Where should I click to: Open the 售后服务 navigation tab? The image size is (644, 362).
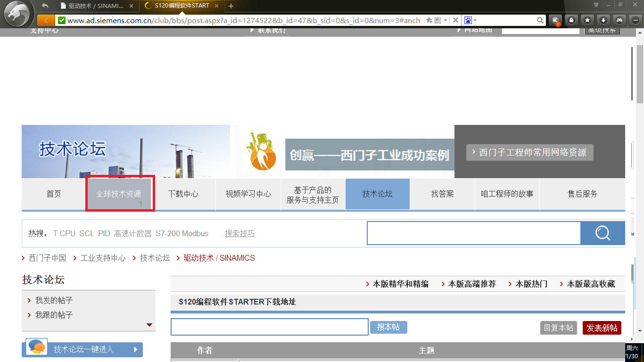pyautogui.click(x=582, y=194)
